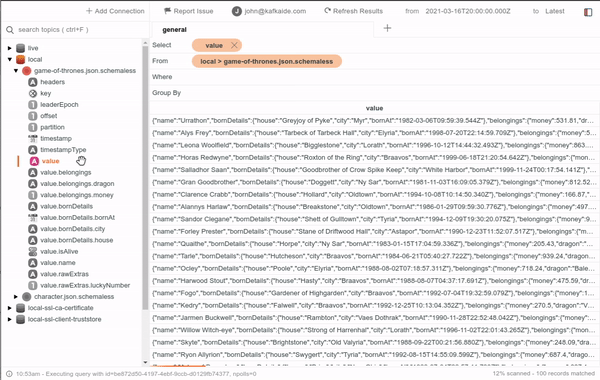The height and width of the screenshot is (380, 600).
Task: Click the search magnifier icon
Action: [10, 30]
